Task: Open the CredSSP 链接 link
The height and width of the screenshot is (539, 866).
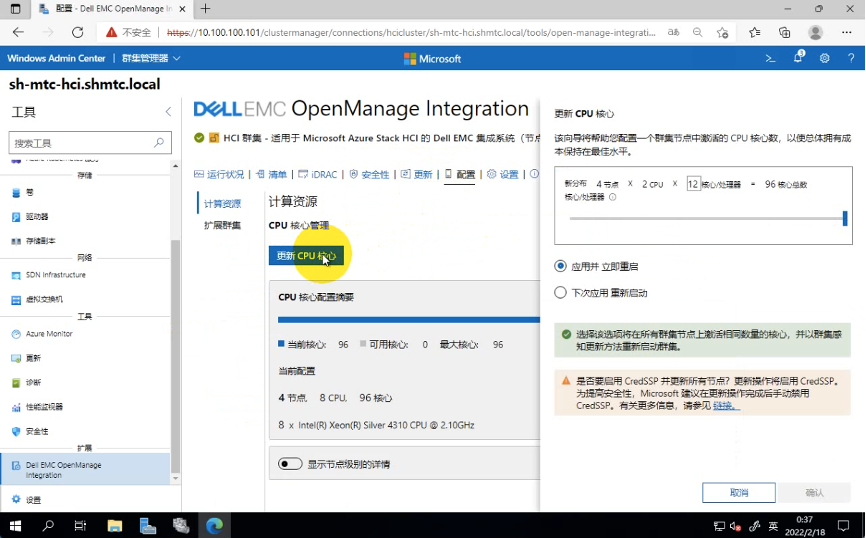Action: pos(726,406)
